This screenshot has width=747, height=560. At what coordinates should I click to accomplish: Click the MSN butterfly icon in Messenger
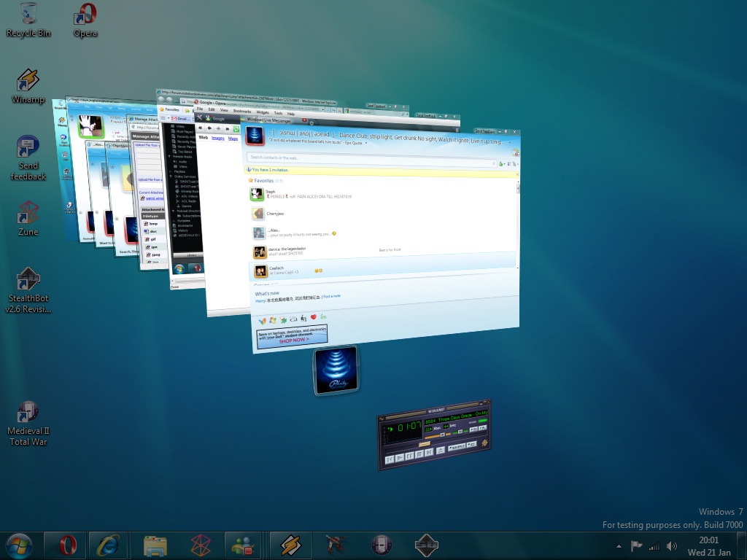click(x=263, y=321)
